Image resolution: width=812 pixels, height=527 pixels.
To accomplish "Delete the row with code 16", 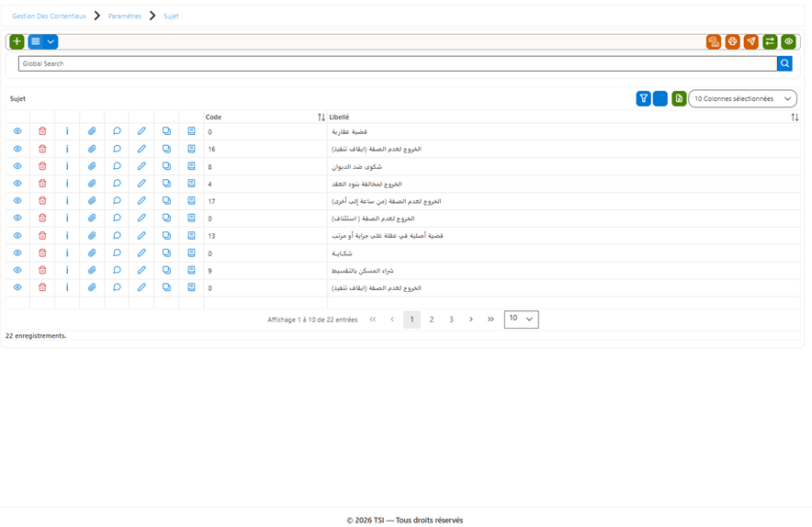I will (42, 149).
